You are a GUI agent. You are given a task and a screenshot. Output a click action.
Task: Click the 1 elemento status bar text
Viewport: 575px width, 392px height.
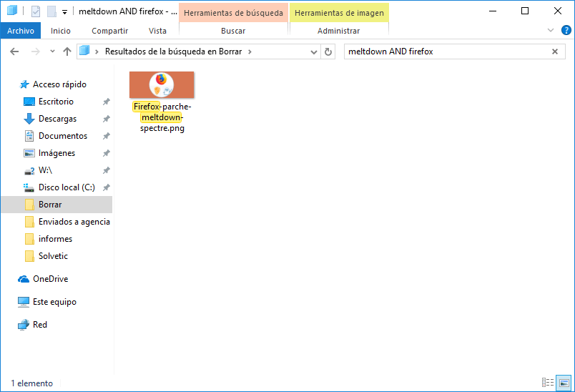[x=32, y=383]
